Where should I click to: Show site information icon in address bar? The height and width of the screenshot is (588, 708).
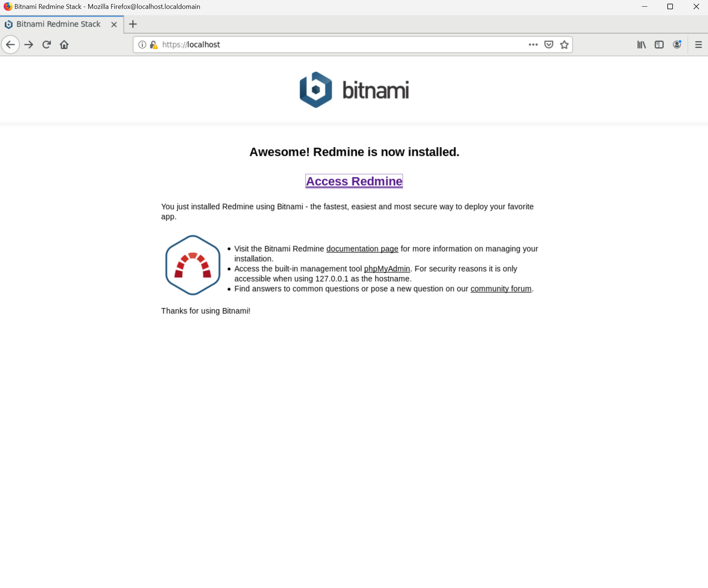click(142, 45)
